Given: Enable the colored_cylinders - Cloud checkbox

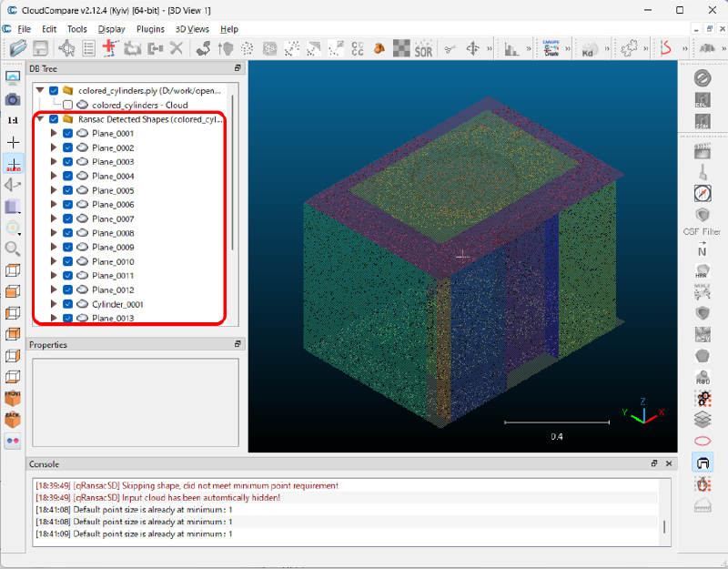Looking at the screenshot, I should point(68,105).
